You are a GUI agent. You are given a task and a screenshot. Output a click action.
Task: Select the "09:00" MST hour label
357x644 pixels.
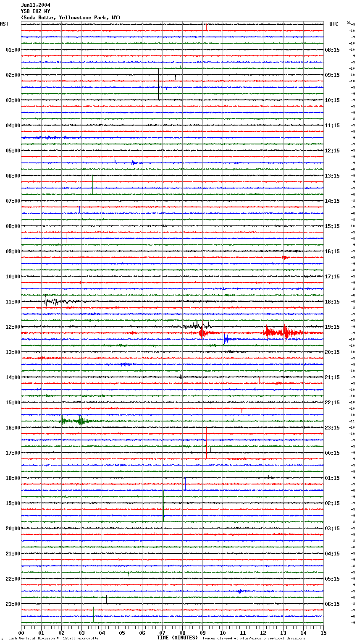[13, 251]
